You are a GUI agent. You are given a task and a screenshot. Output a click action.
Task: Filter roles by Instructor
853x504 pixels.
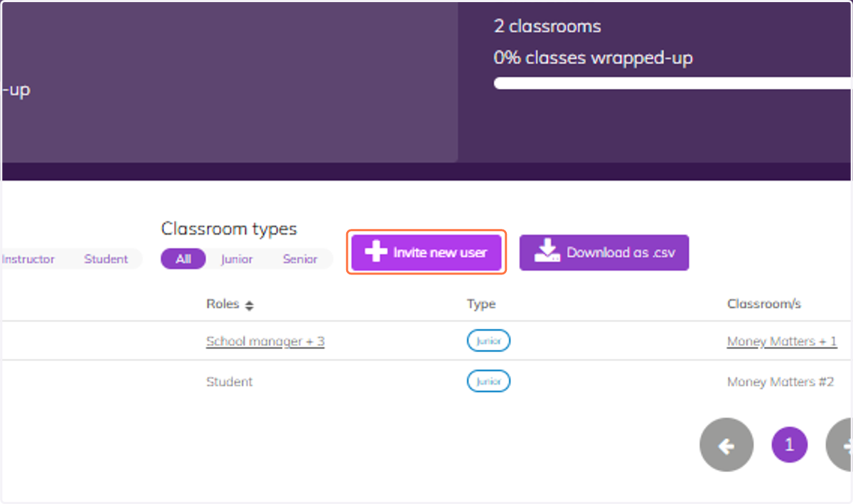coord(28,259)
